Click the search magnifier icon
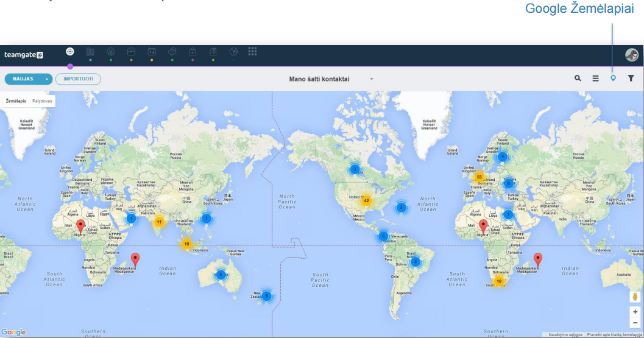Screen dimensions: 644x338 click(x=578, y=78)
